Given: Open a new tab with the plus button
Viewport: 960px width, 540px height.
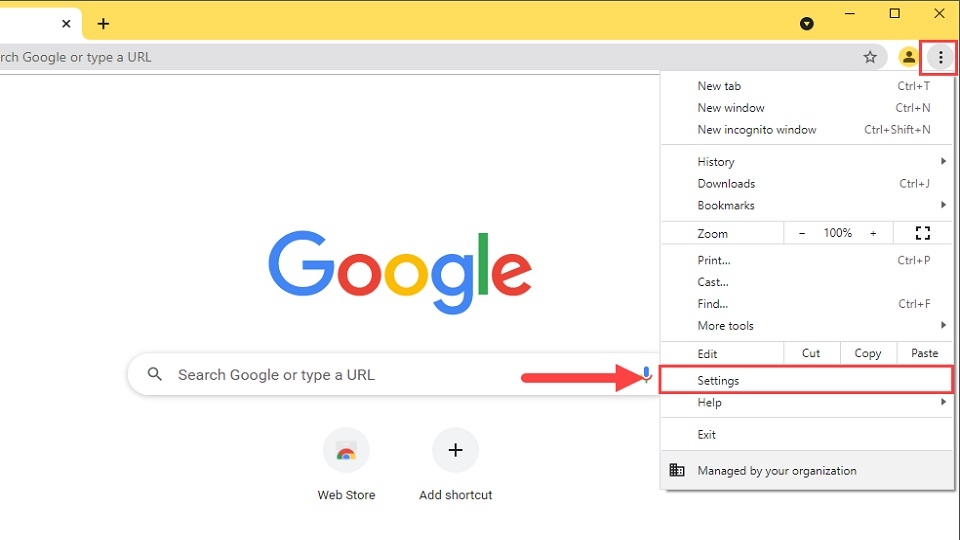Looking at the screenshot, I should tap(103, 24).
